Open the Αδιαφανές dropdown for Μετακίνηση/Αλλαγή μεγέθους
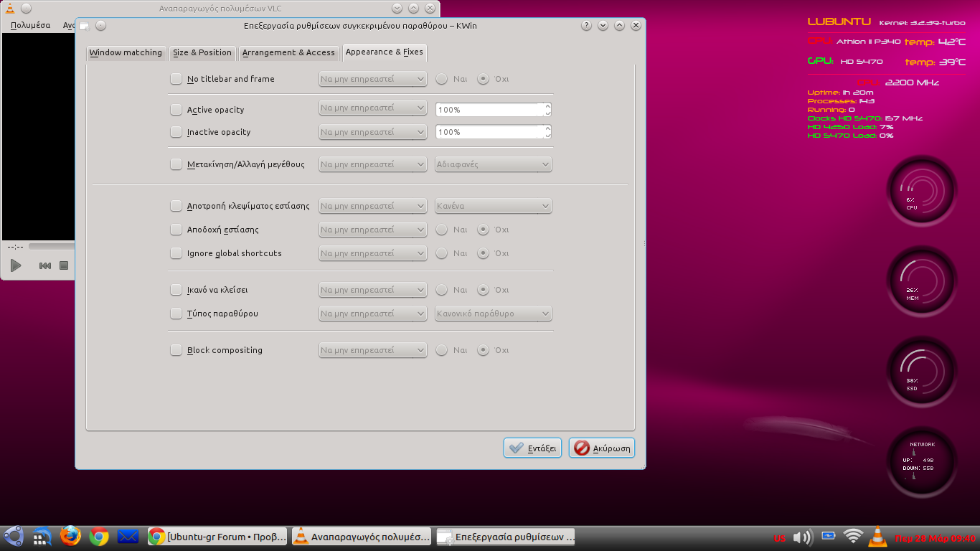The width and height of the screenshot is (980, 551). (x=493, y=164)
